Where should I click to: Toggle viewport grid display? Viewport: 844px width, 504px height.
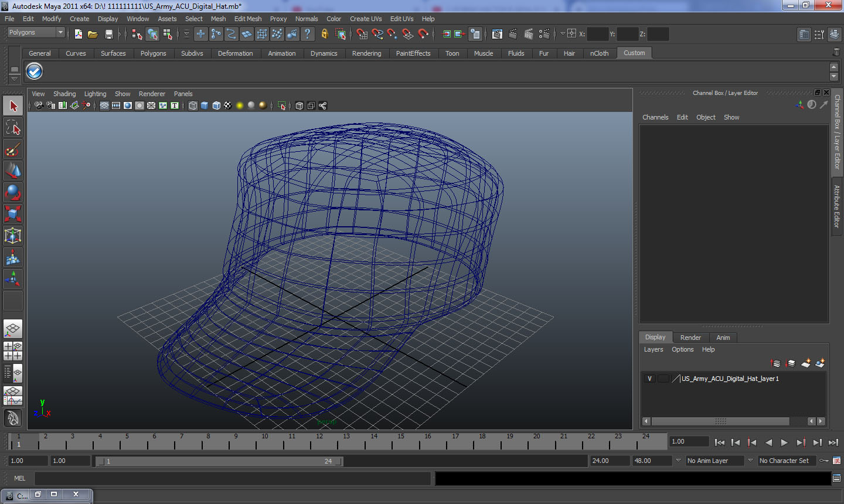(x=104, y=105)
